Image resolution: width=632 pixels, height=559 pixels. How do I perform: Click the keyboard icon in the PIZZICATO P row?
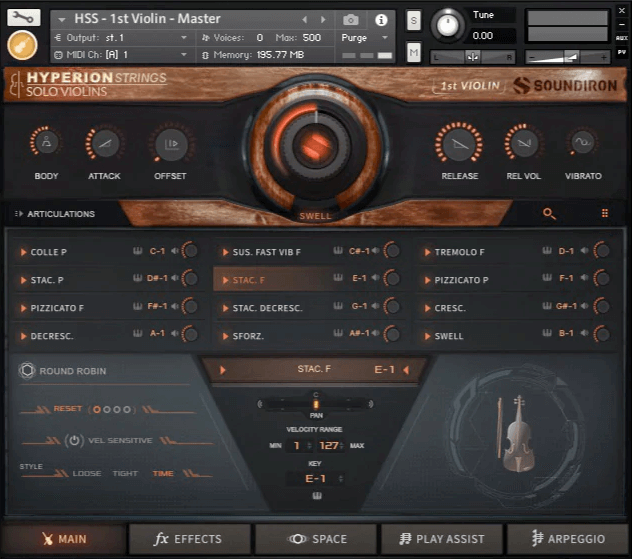[547, 277]
